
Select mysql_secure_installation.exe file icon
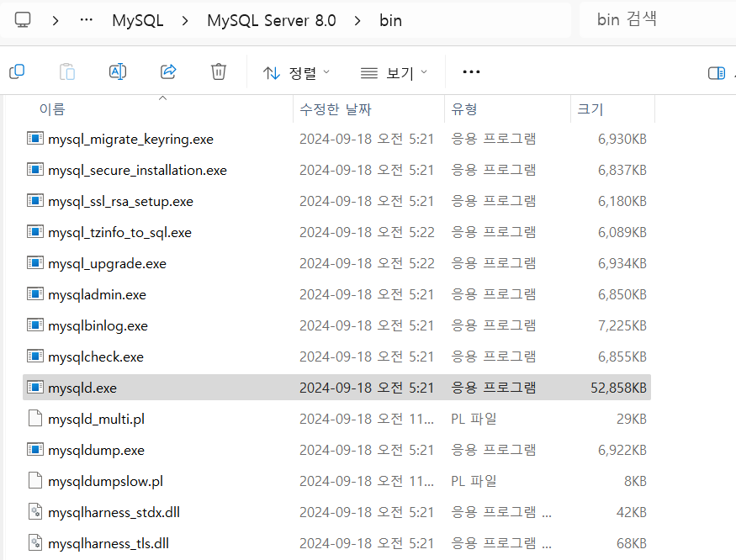pos(35,170)
